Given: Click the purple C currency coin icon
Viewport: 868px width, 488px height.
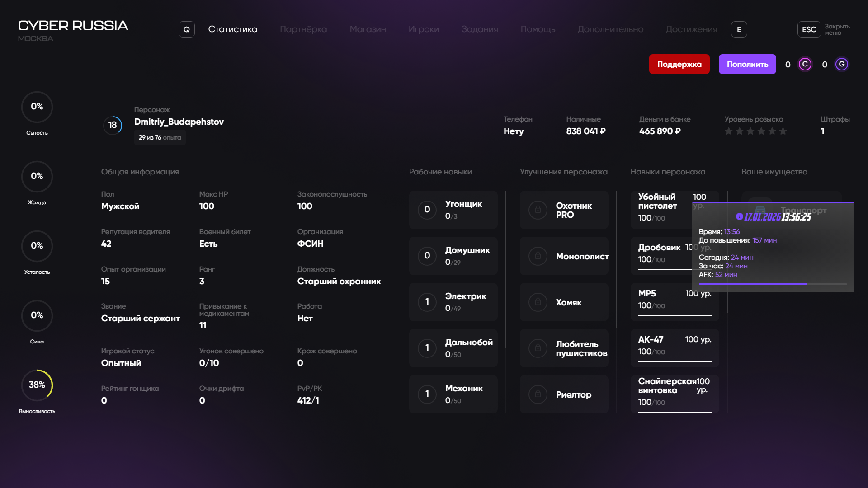Looking at the screenshot, I should tap(805, 64).
